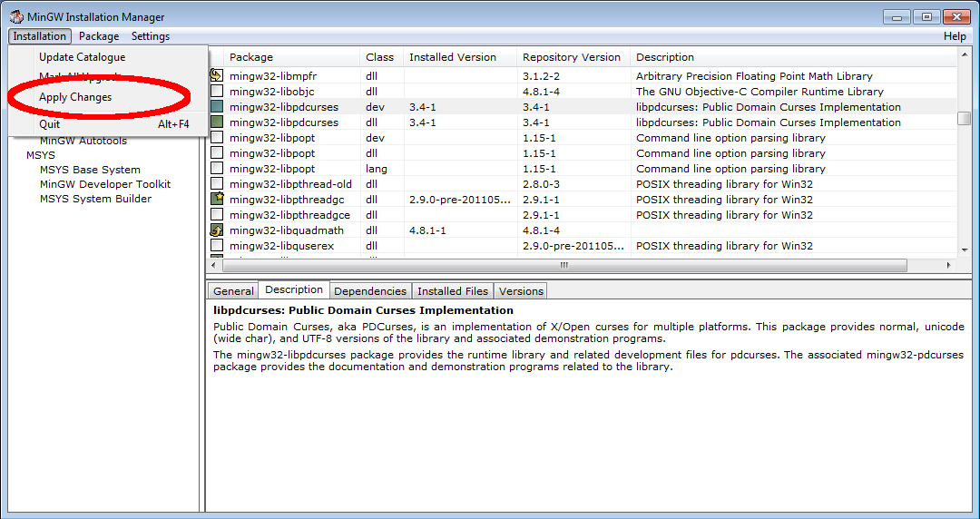Viewport: 980px width, 519px height.
Task: Sort list by Repository Version column header
Action: (572, 57)
